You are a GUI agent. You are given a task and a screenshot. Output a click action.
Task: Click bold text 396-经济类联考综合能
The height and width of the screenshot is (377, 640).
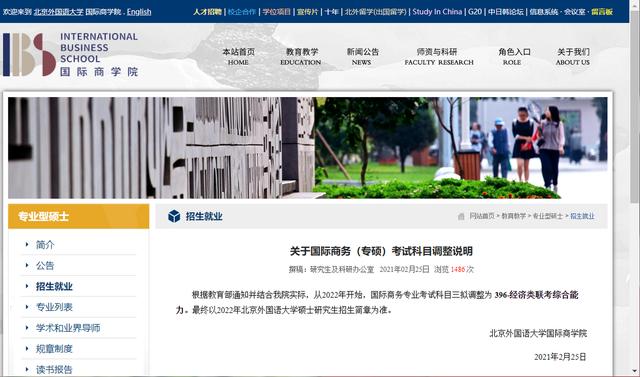click(x=536, y=295)
